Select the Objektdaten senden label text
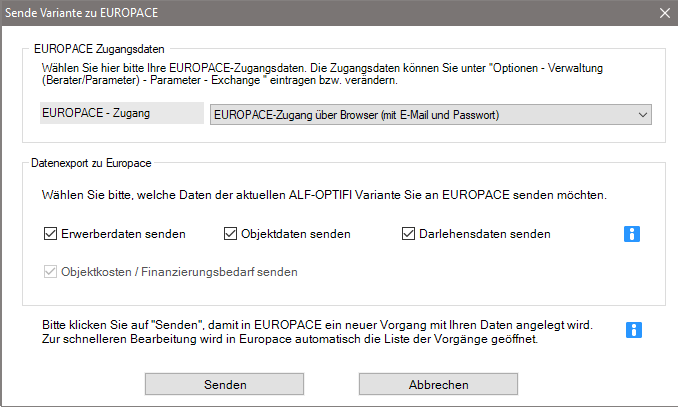678x407 pixels. [296, 234]
